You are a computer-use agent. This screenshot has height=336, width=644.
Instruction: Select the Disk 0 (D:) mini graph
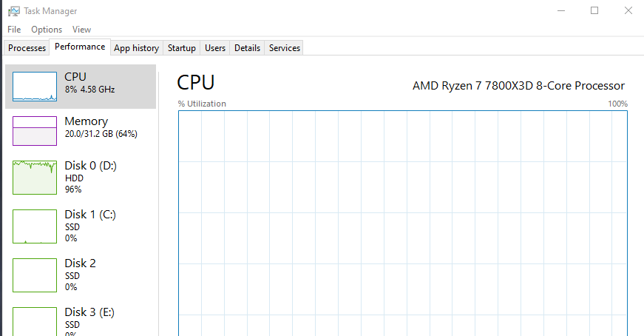click(35, 178)
